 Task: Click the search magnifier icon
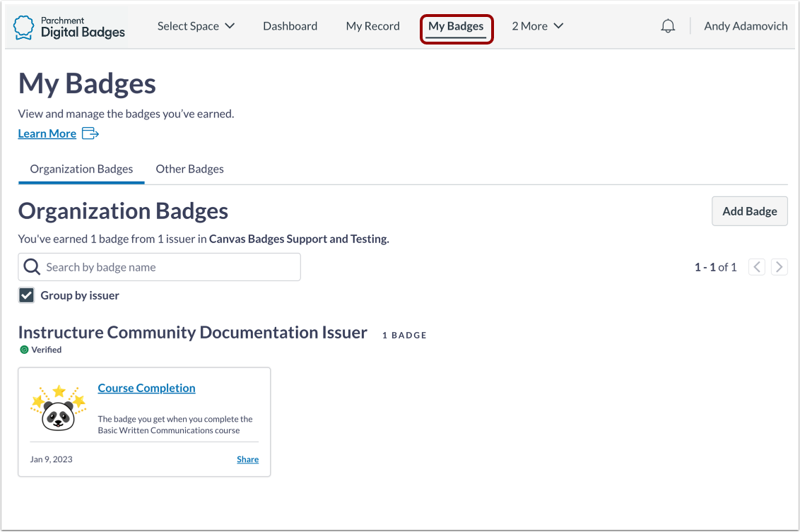[31, 266]
